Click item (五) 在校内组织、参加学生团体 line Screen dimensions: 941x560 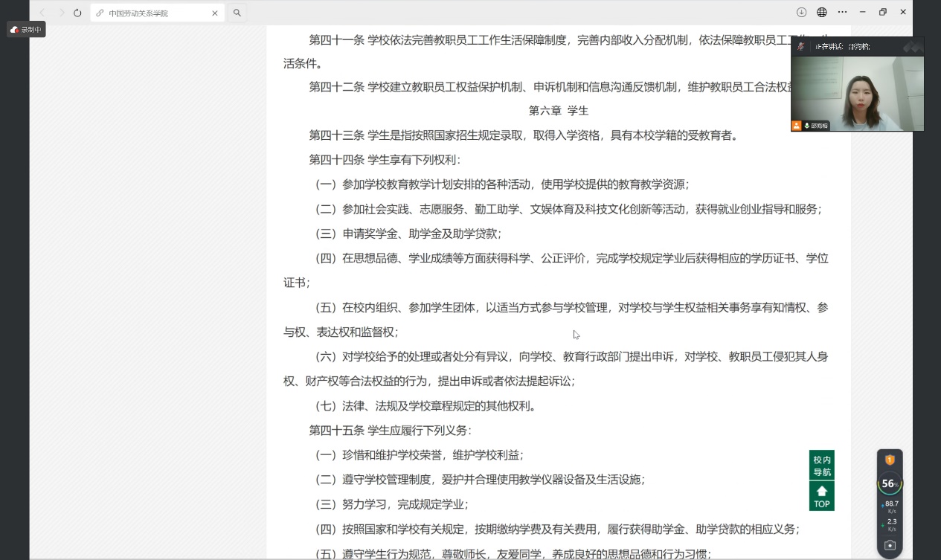coord(572,307)
